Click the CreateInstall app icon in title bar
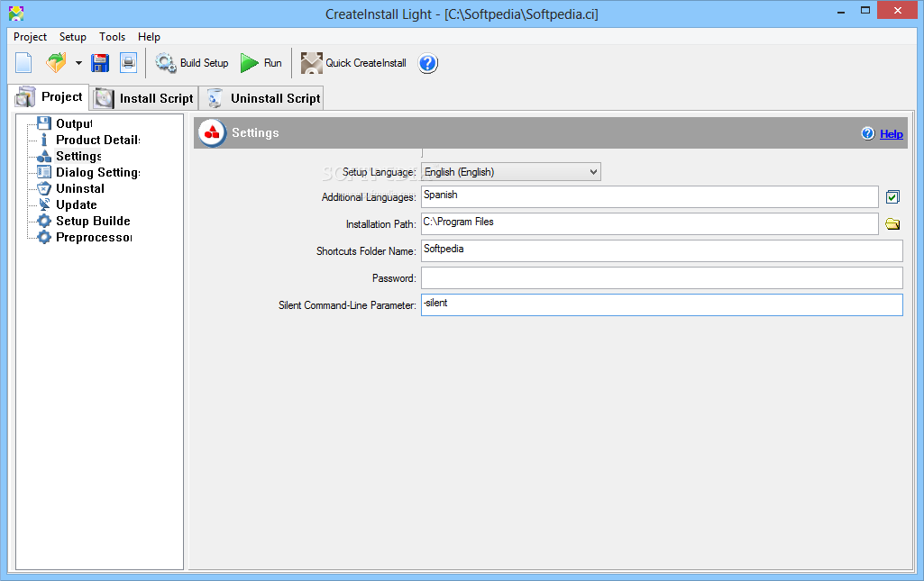The height and width of the screenshot is (581, 924). point(16,13)
